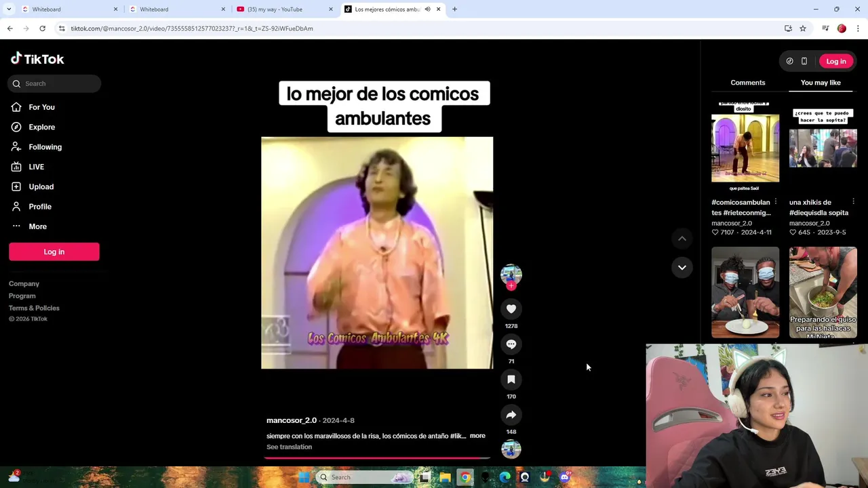Image resolution: width=868 pixels, height=488 pixels.
Task: Switch to the 'my way - YouTube' tab
Action: 284,9
